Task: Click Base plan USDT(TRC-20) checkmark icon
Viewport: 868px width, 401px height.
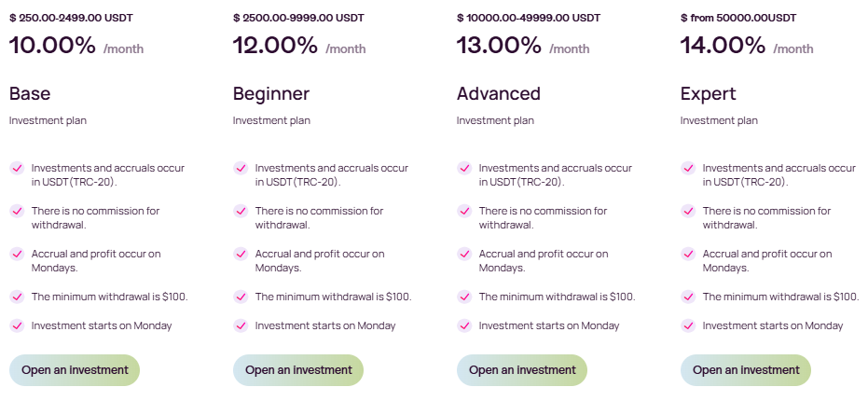Action: [17, 168]
